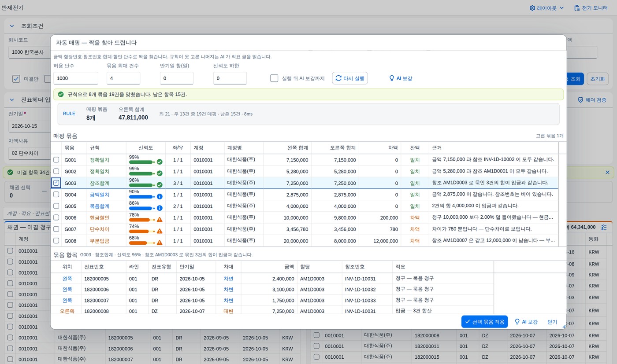
Task: Uncheck the G003 mapping group checkbox
Action: (56, 183)
